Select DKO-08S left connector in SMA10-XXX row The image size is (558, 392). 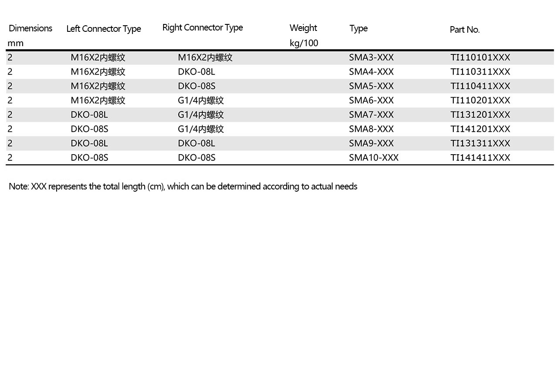pos(89,158)
